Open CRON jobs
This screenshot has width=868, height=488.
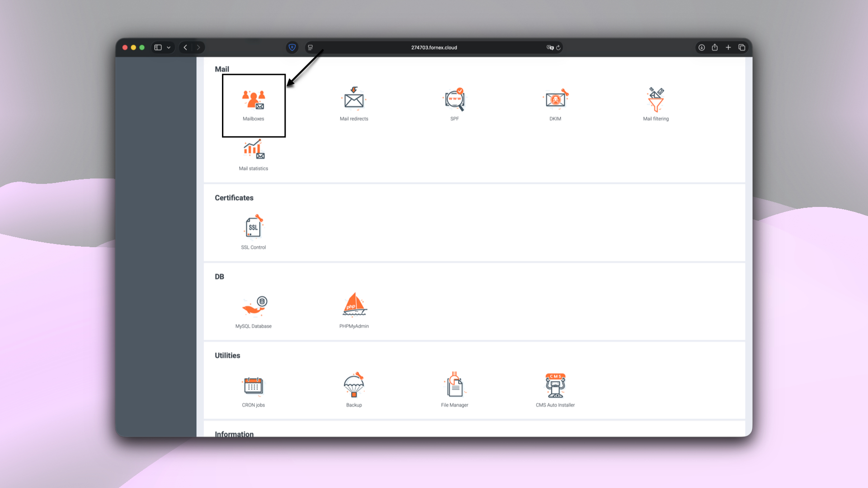point(253,389)
